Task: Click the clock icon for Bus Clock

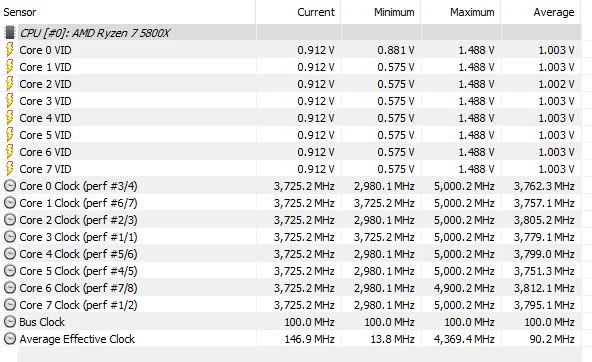Action: 10,322
